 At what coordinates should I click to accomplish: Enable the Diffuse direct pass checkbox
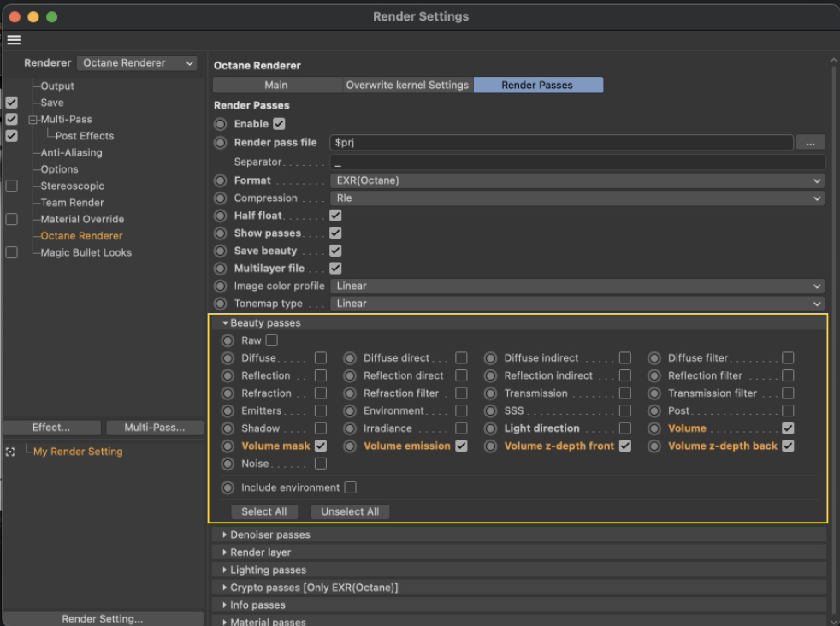(461, 358)
